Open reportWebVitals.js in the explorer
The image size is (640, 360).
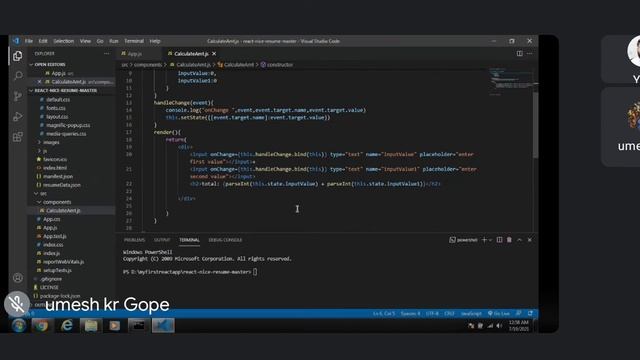63,262
